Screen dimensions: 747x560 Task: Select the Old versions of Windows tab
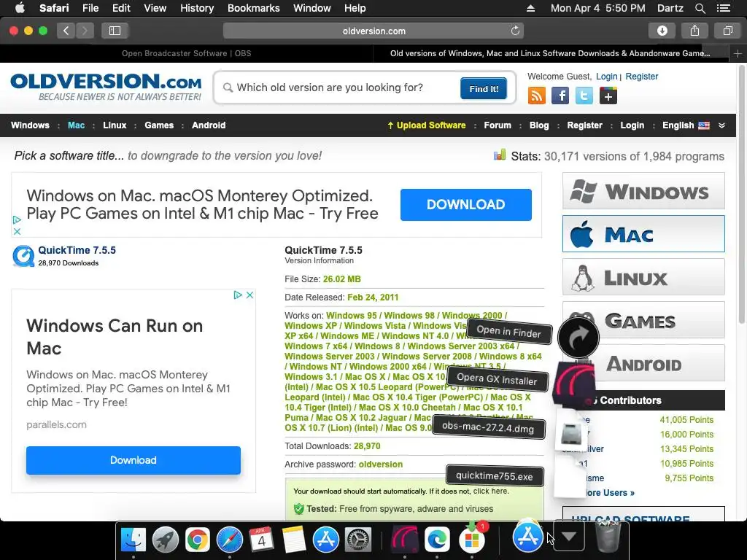551,53
